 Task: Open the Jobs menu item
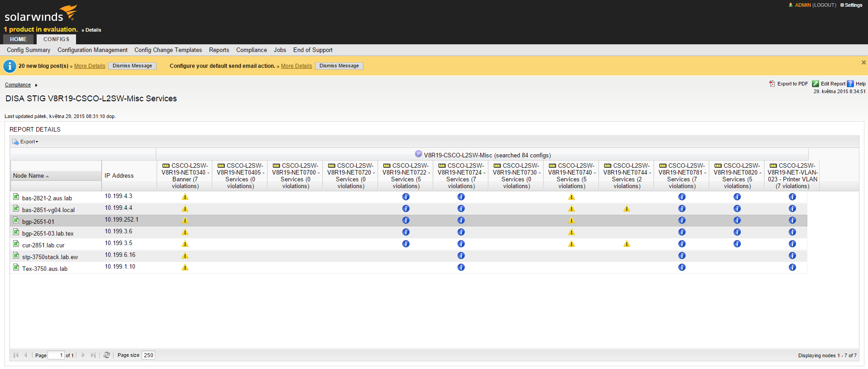pos(280,50)
